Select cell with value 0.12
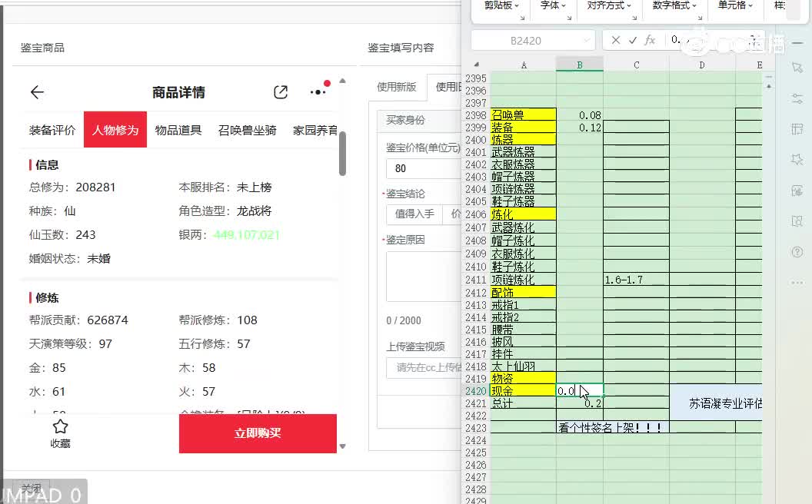The width and height of the screenshot is (812, 504). point(580,128)
